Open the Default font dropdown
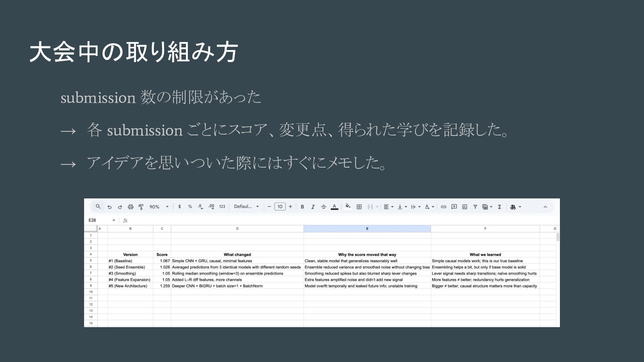Viewport: 644px width, 362px height. click(246, 206)
